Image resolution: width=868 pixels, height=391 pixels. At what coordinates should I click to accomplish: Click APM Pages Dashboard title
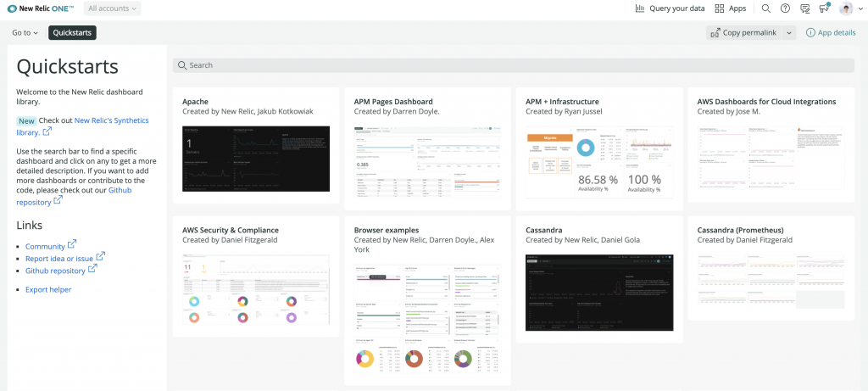pos(393,101)
